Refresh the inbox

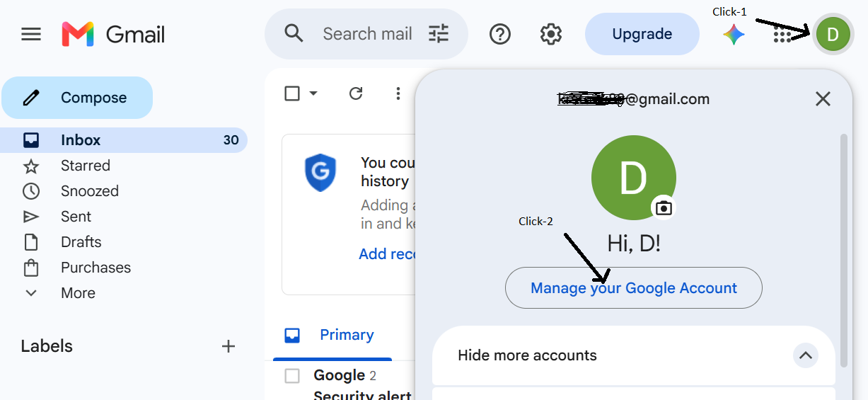pyautogui.click(x=356, y=93)
